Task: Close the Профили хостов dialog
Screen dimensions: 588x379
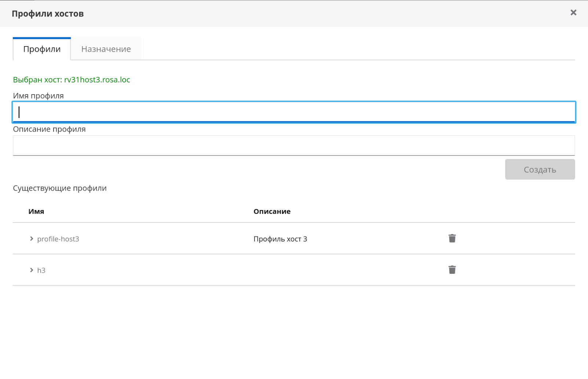Action: click(x=573, y=13)
